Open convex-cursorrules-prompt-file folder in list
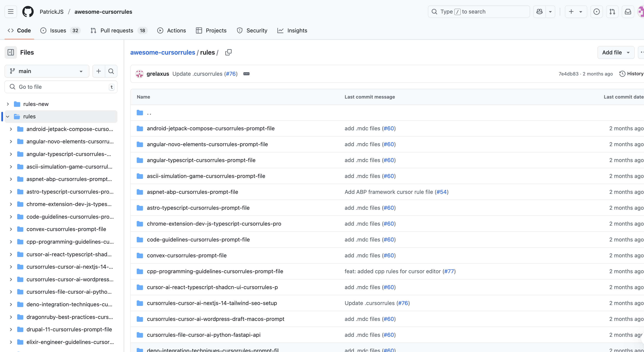644x352 pixels. pyautogui.click(x=187, y=255)
